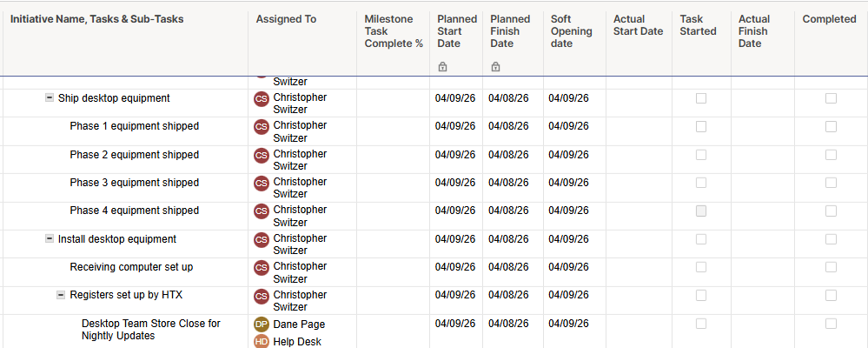Click the Help Desk HD avatar

(x=262, y=342)
